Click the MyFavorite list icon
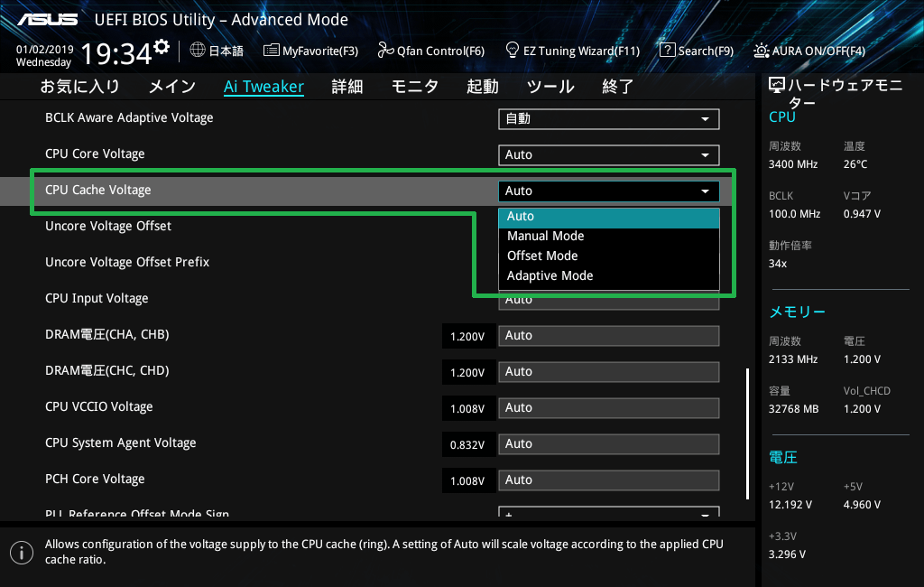Viewport: 924px width, 587px height. (271, 51)
